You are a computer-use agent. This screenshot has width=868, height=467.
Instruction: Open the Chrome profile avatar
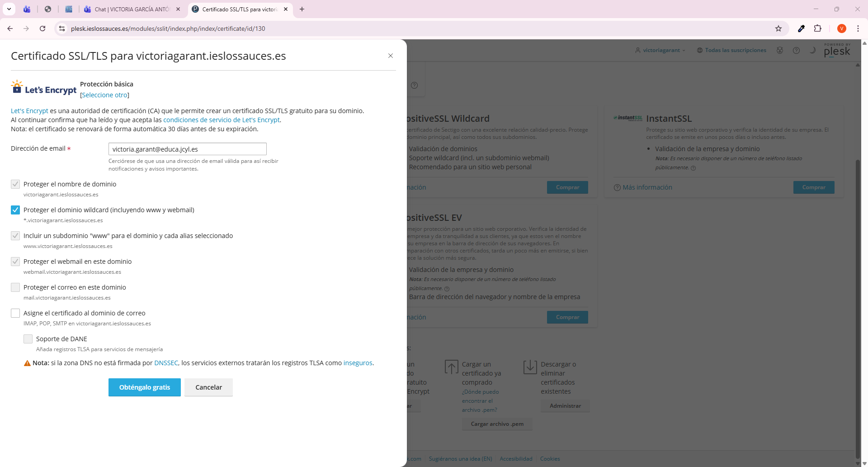click(841, 29)
